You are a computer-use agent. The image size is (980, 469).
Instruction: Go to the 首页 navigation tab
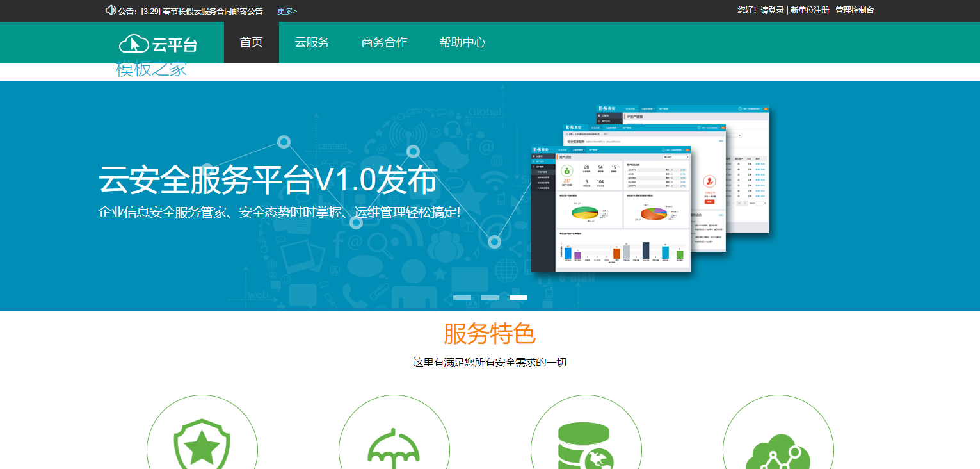(251, 42)
